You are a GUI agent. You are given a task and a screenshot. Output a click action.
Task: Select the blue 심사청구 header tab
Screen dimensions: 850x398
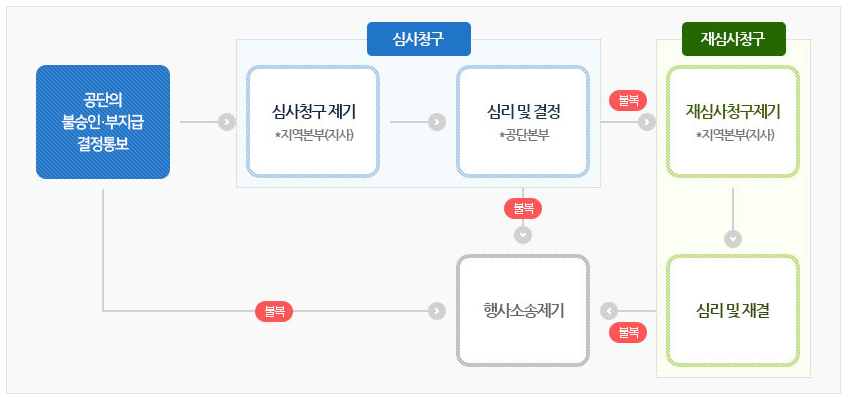pos(418,39)
